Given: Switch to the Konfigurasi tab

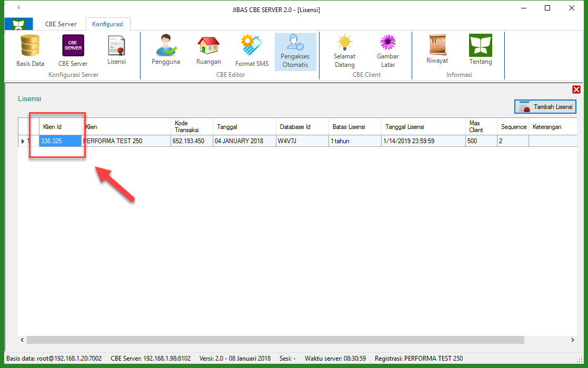Looking at the screenshot, I should tap(107, 24).
